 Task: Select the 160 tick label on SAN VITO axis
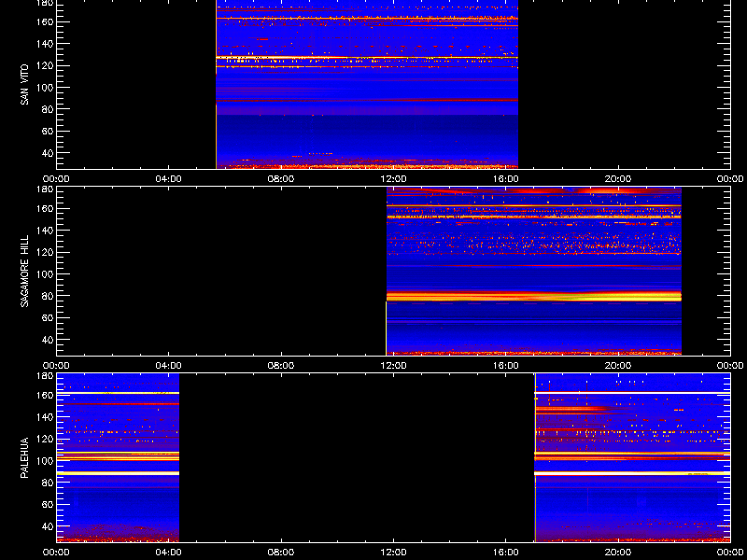tap(44, 21)
